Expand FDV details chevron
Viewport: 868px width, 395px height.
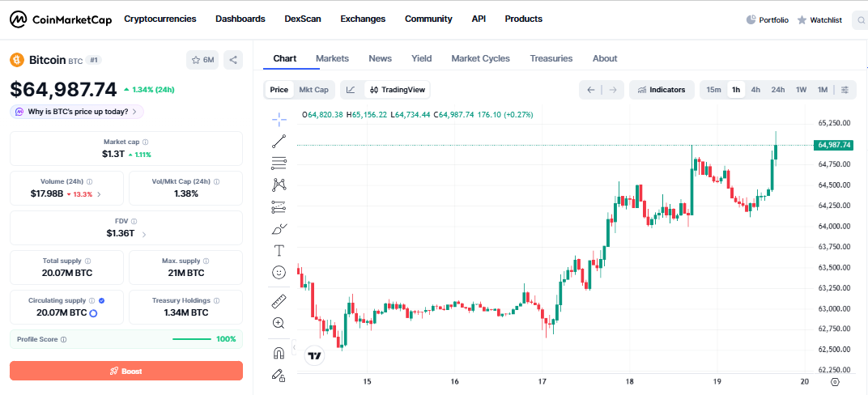tap(144, 234)
